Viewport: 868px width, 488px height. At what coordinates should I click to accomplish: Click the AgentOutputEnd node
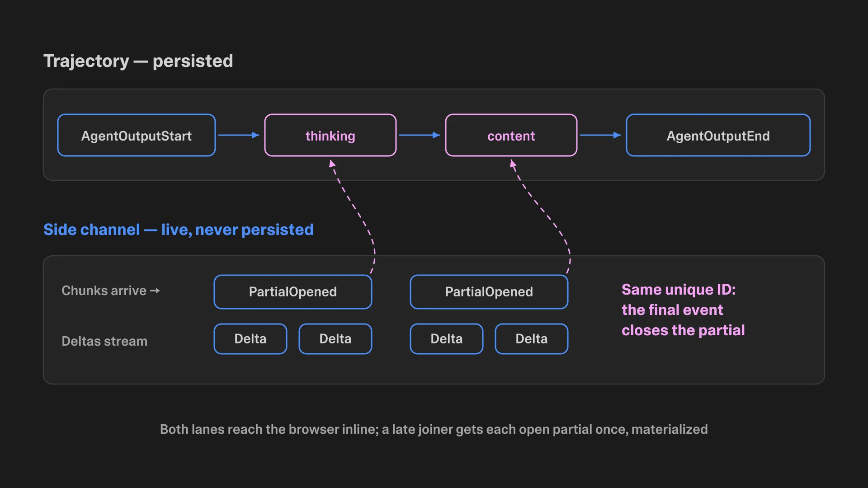718,135
